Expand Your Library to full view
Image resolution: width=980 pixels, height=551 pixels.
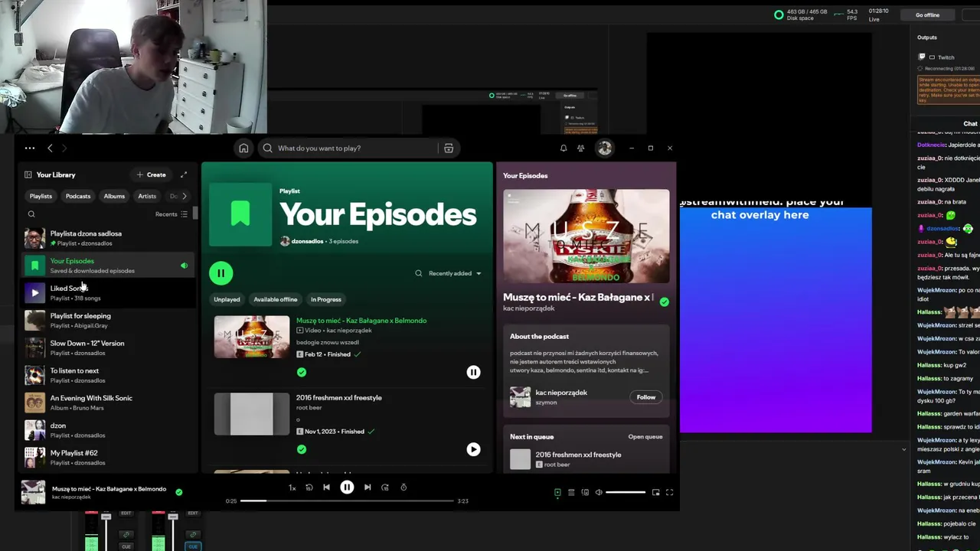pyautogui.click(x=184, y=174)
